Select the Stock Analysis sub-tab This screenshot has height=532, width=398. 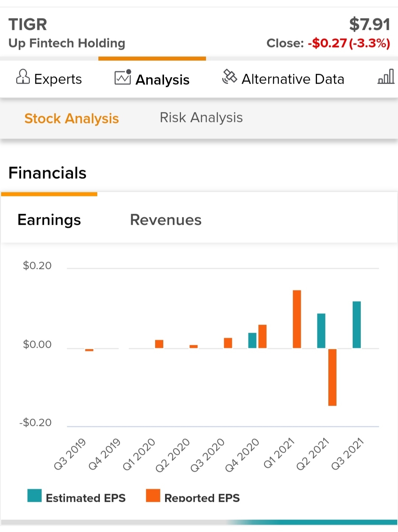pyautogui.click(x=71, y=119)
